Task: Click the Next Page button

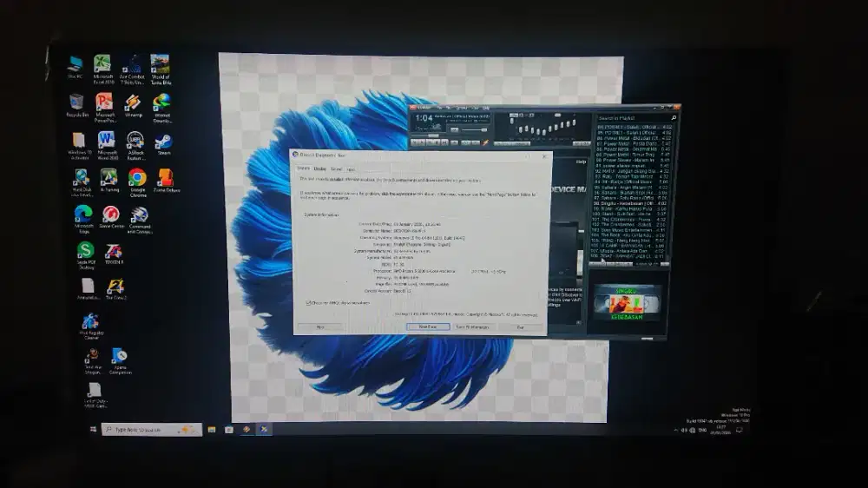Action: click(428, 326)
